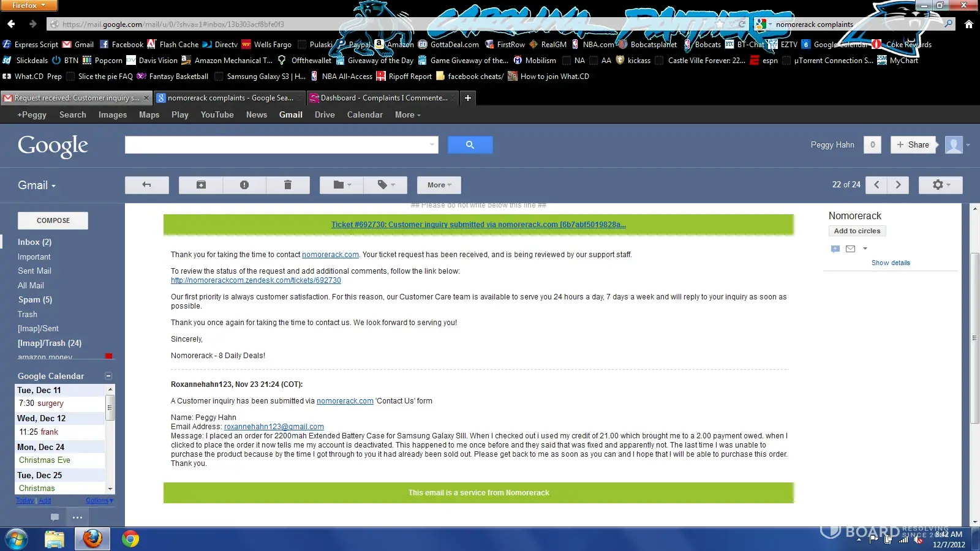Open the Gmail product switcher dropdown
This screenshot has width=980, height=551.
coord(37,186)
